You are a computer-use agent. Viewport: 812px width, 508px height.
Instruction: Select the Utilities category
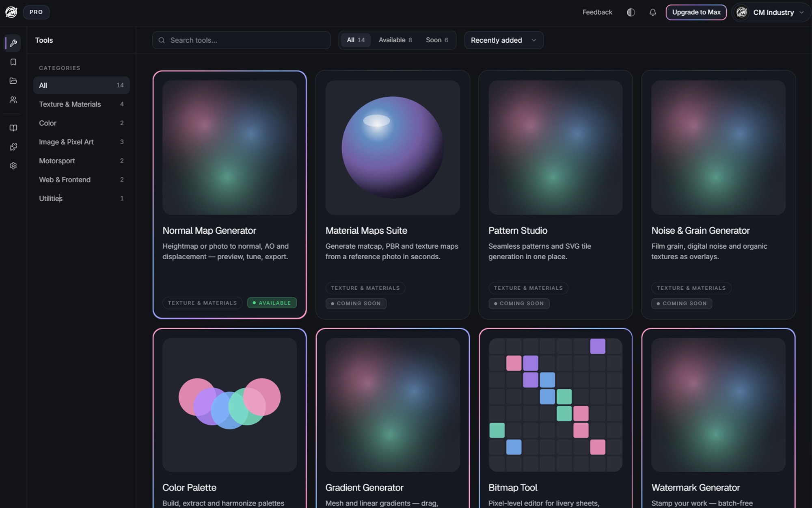[81, 198]
